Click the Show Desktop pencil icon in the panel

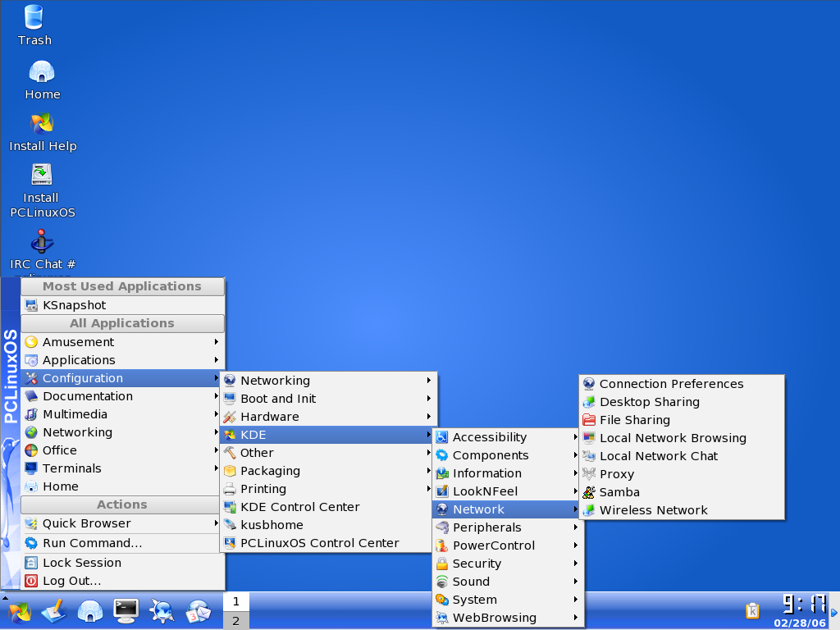[54, 611]
